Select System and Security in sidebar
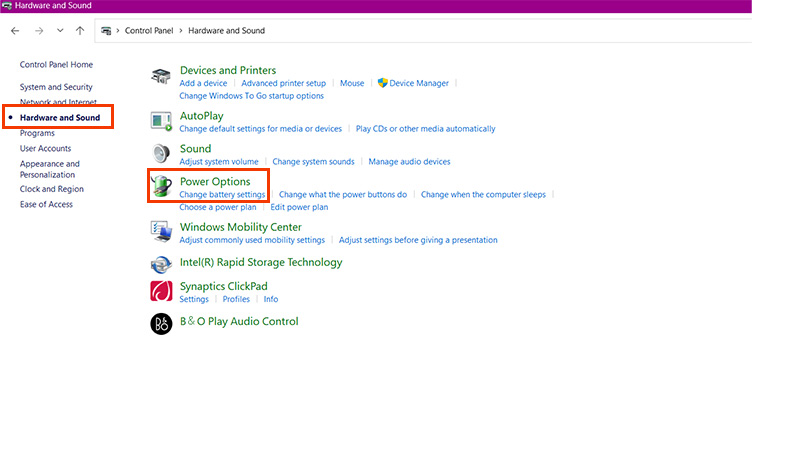This screenshot has width=800, height=450. (56, 87)
